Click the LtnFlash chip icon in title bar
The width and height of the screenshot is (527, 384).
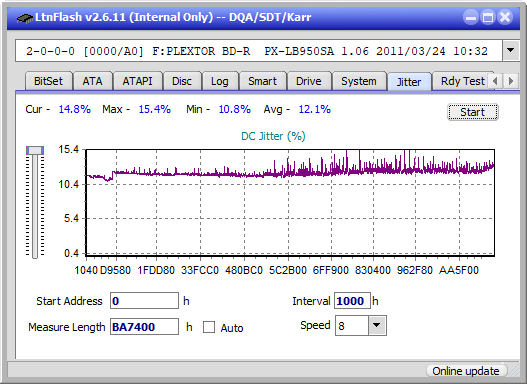tap(25, 17)
